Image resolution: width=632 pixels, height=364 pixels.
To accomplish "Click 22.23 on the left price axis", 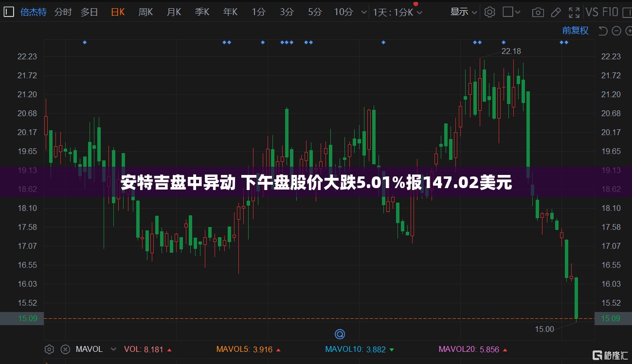I will [27, 56].
